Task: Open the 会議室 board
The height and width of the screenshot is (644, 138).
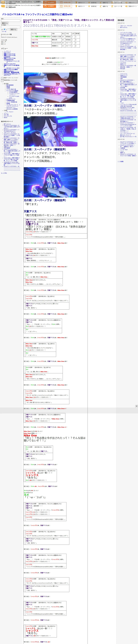Action: (x=8, y=88)
